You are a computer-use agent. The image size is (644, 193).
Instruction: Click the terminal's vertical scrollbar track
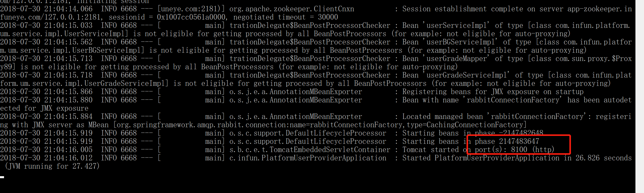639,96
